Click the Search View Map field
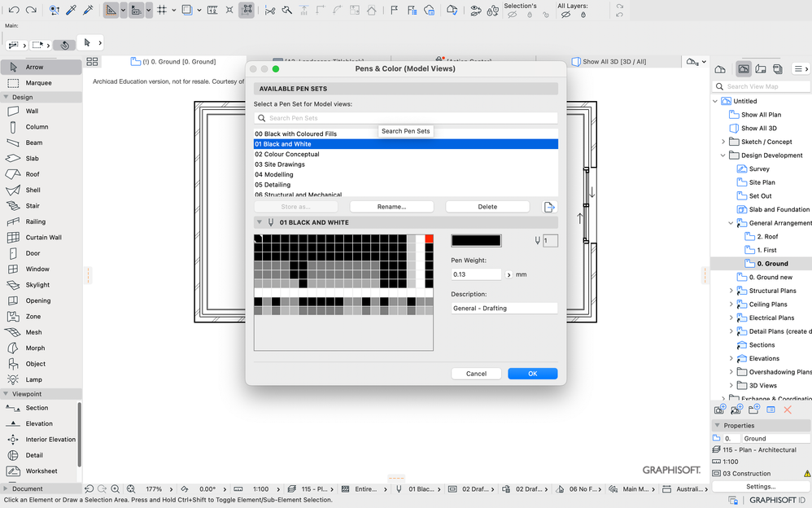Image resolution: width=812 pixels, height=508 pixels. point(762,86)
